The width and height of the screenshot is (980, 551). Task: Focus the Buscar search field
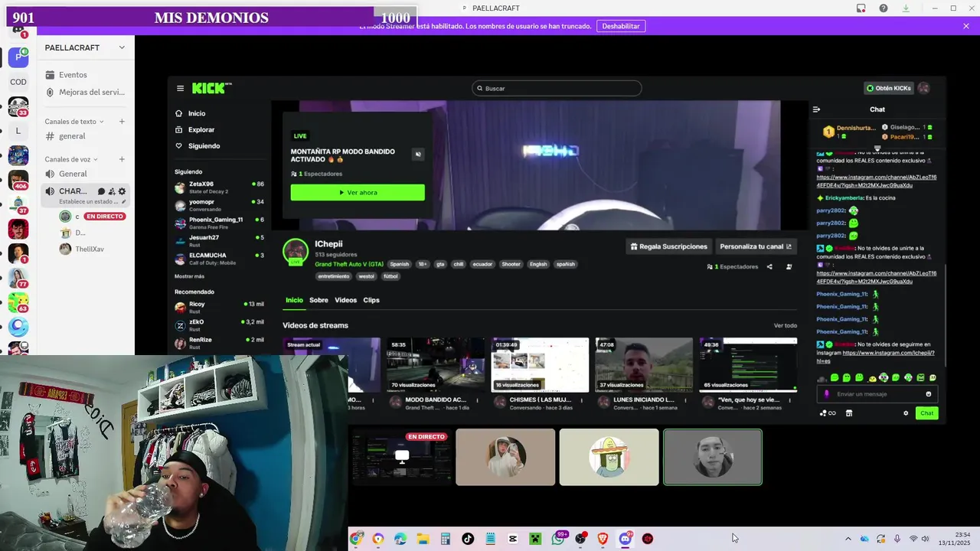557,88
